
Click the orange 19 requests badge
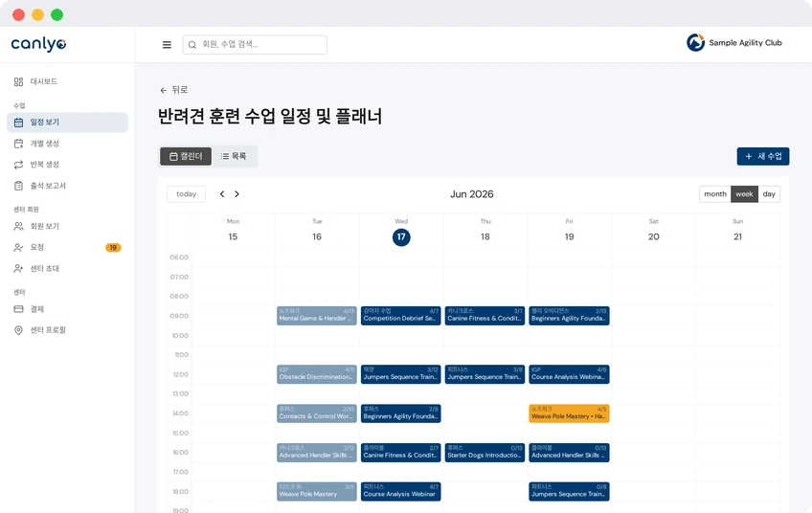(113, 248)
